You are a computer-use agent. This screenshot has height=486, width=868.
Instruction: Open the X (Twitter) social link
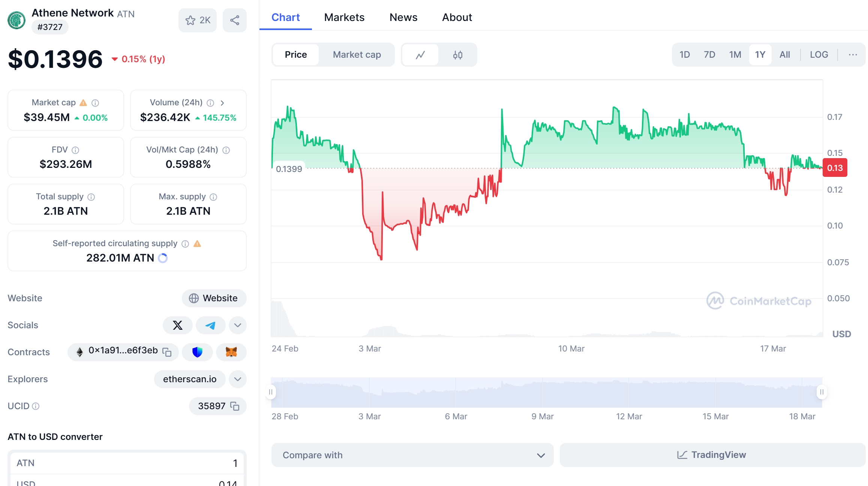[x=178, y=325]
